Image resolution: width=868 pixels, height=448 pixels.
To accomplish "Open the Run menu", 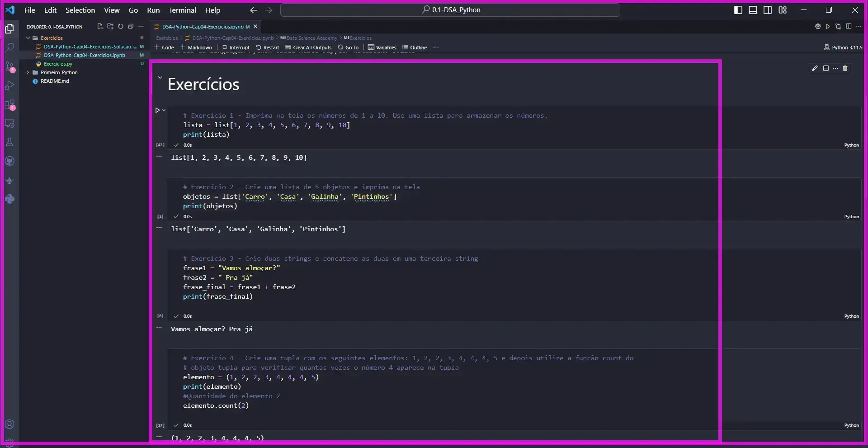I will [153, 10].
